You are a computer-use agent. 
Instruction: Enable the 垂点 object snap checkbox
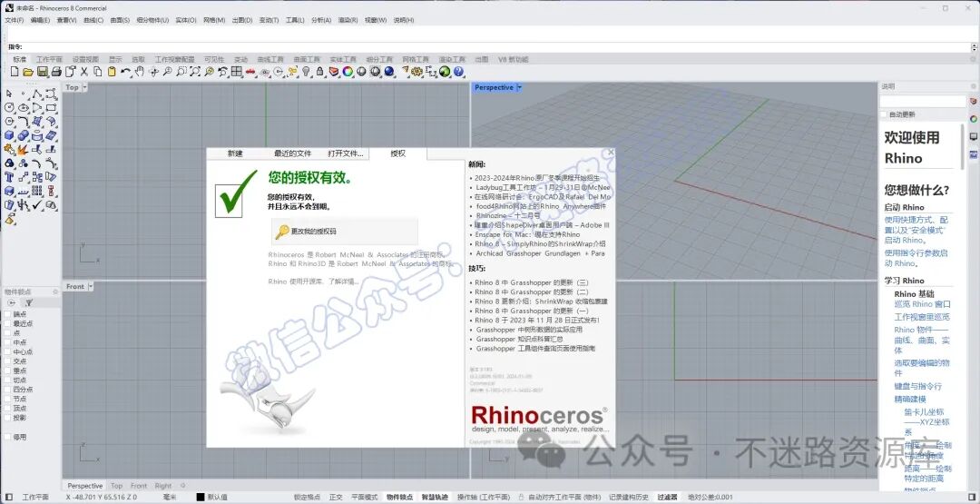[x=7, y=371]
